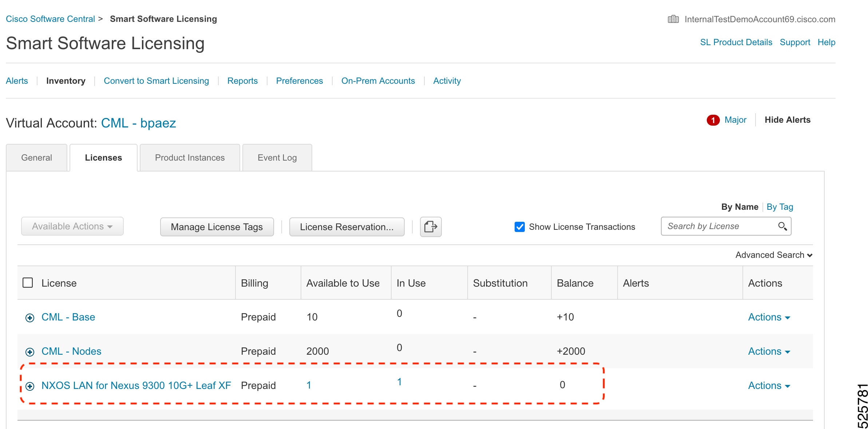Viewport: 868px width, 429px height.
Task: Click the account building icon
Action: [x=673, y=19]
